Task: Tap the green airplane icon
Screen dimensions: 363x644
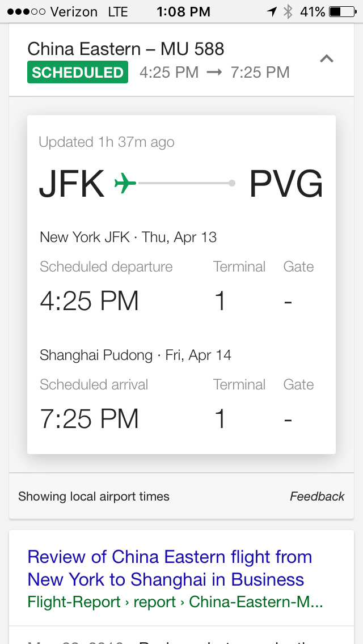Action: (x=125, y=184)
